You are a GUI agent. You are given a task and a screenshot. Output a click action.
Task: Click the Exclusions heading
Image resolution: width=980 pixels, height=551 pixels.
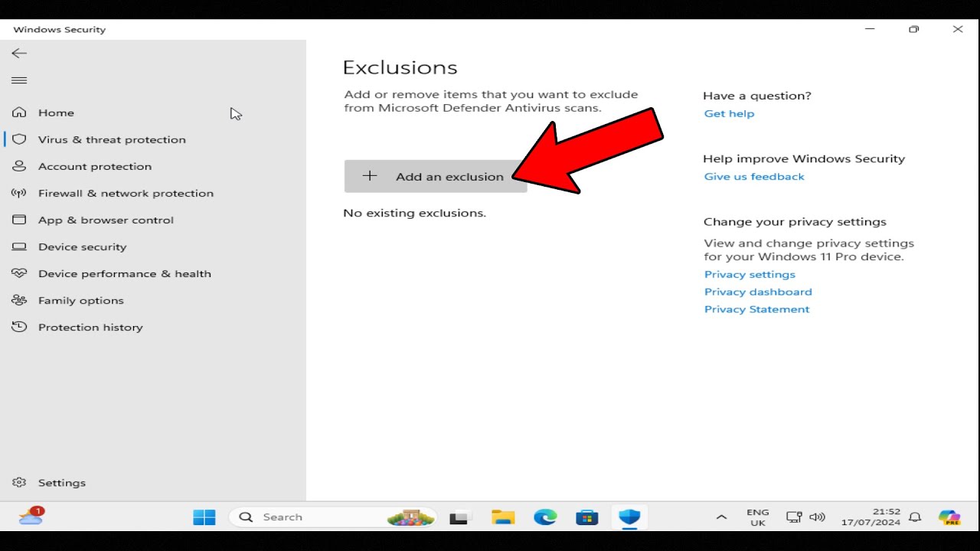pyautogui.click(x=400, y=67)
